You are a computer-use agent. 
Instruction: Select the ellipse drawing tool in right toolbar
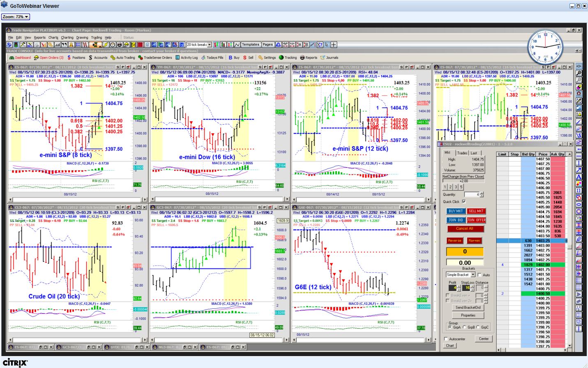tap(579, 204)
